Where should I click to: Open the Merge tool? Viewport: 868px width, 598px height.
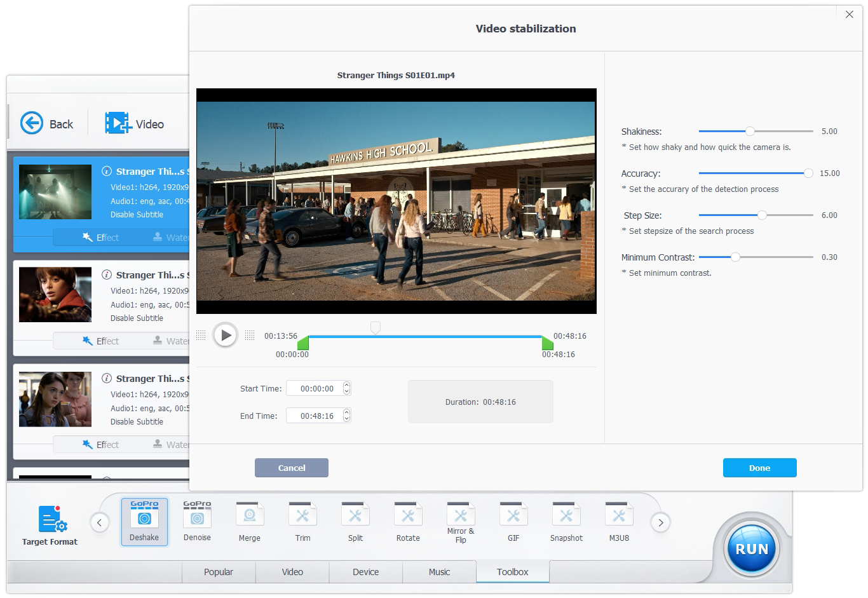[250, 522]
